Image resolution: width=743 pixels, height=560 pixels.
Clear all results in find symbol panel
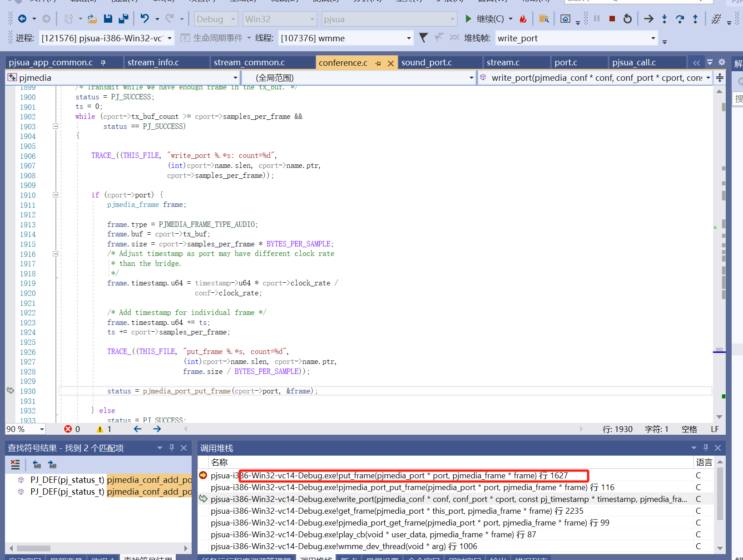[15, 464]
